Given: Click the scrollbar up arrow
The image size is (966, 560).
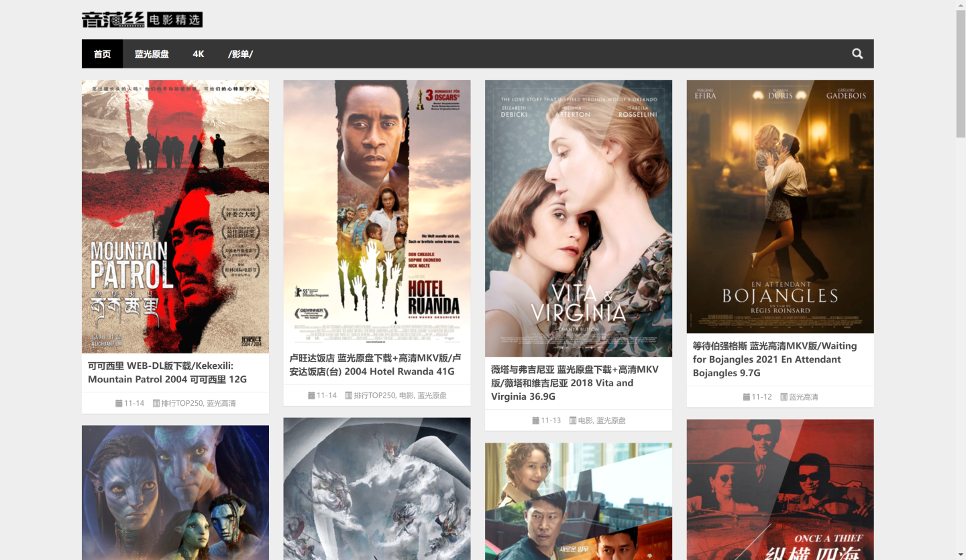Looking at the screenshot, I should coord(961,5).
